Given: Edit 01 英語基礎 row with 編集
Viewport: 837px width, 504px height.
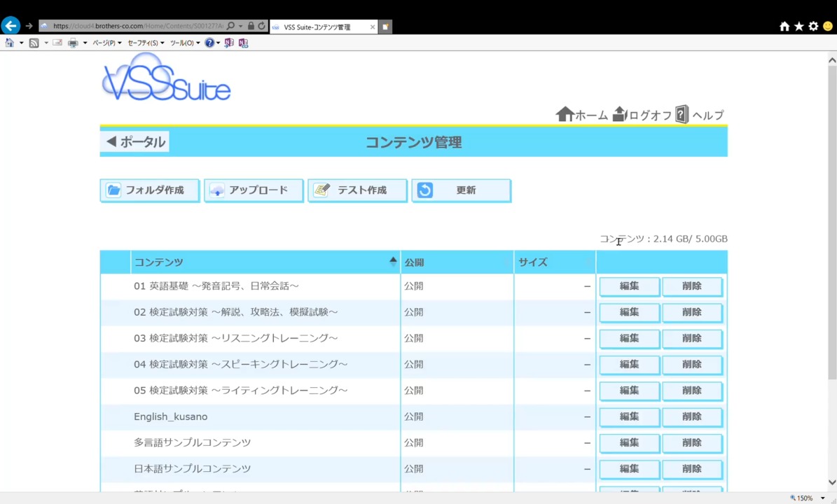Looking at the screenshot, I should tap(630, 286).
